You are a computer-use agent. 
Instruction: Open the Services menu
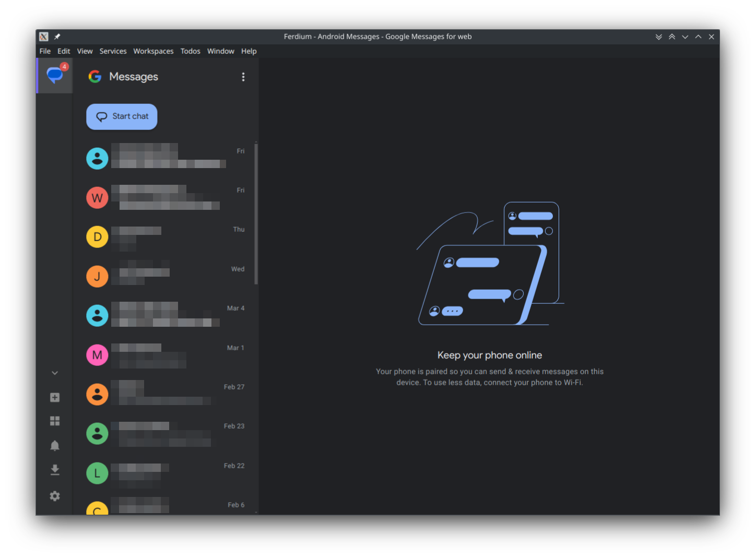tap(113, 51)
